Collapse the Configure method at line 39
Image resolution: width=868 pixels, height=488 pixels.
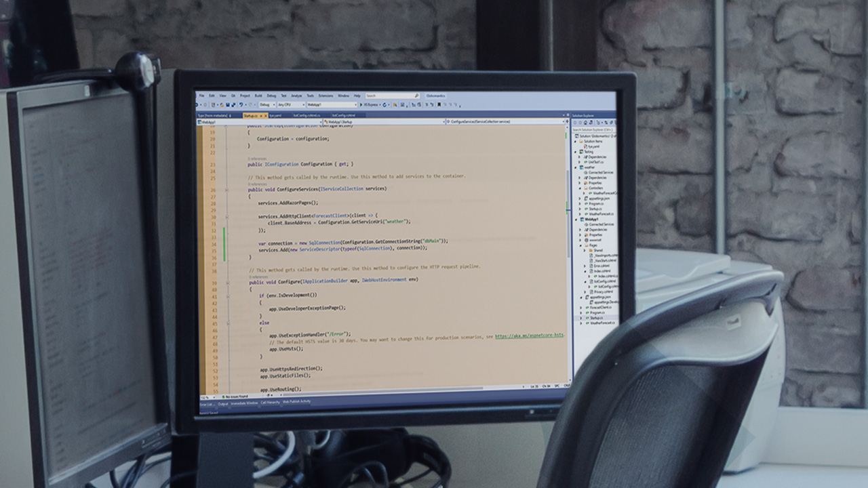tap(227, 280)
